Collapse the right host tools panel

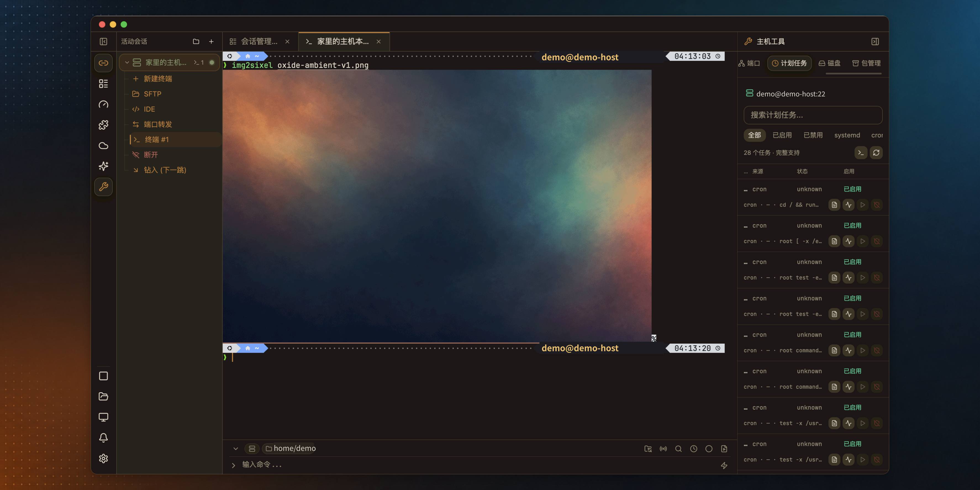pos(875,41)
